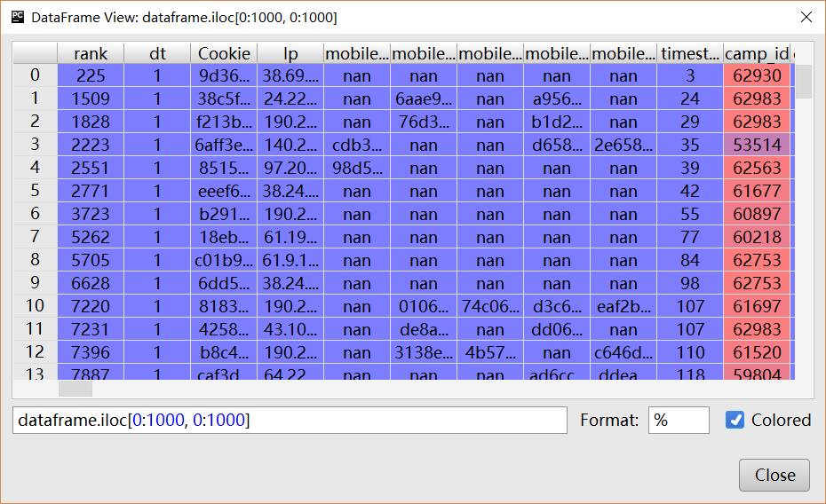Click timestamp cell with value 84
Screen dimensions: 826x504
(690, 260)
